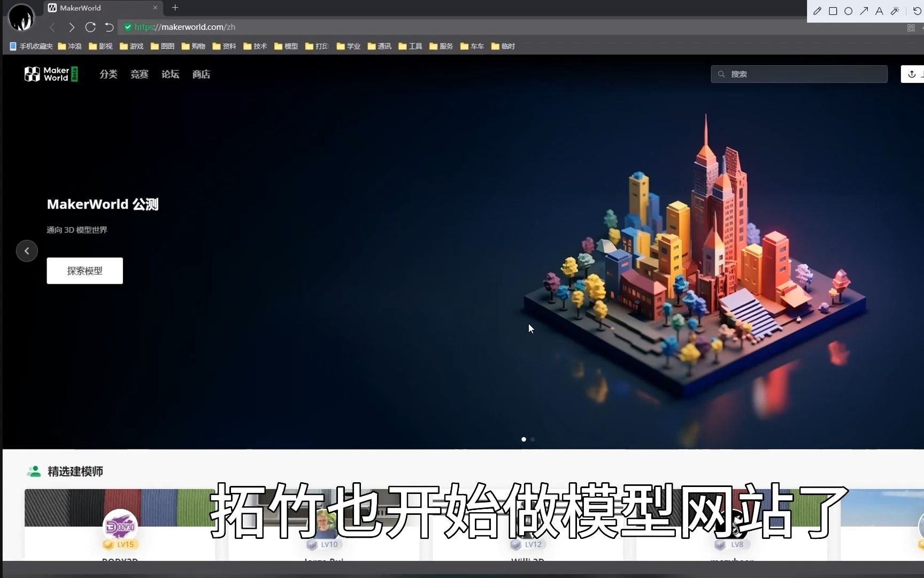Click the 探索模型 button
Viewport: 924px width, 578px height.
click(84, 271)
